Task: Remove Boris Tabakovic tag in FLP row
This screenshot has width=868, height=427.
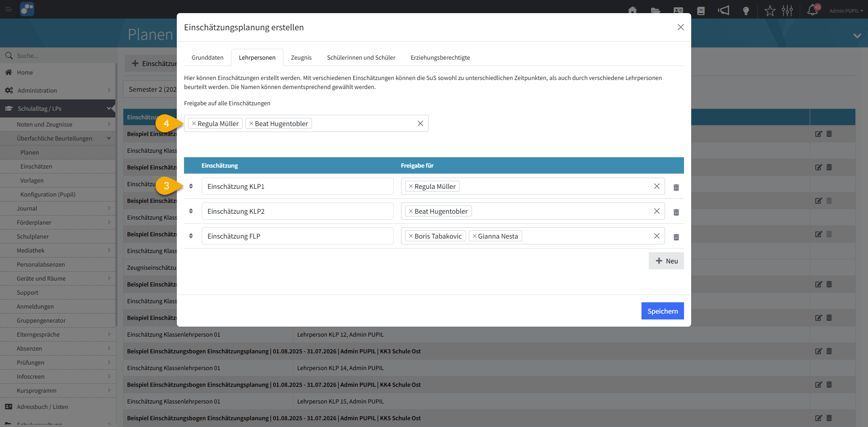Action: coord(411,236)
